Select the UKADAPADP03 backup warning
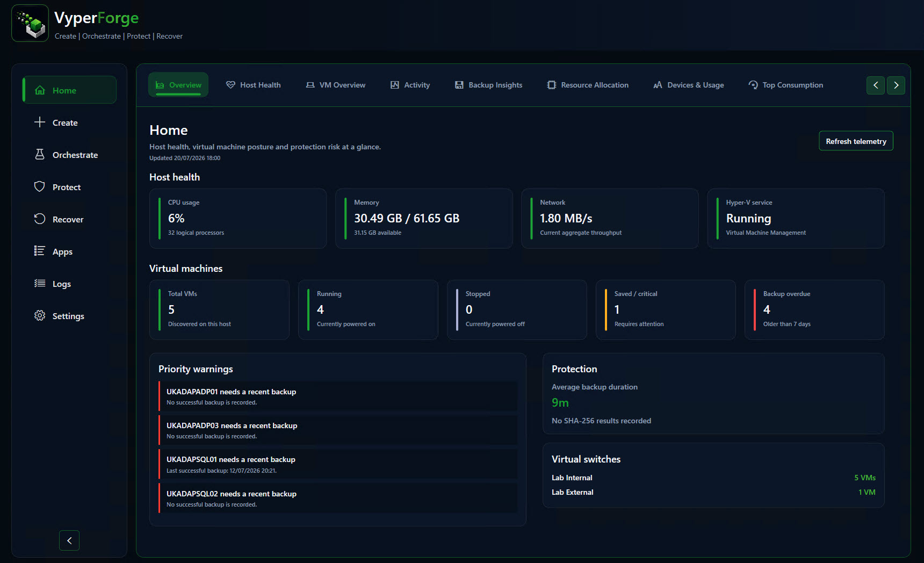The width and height of the screenshot is (924, 563). pyautogui.click(x=338, y=430)
